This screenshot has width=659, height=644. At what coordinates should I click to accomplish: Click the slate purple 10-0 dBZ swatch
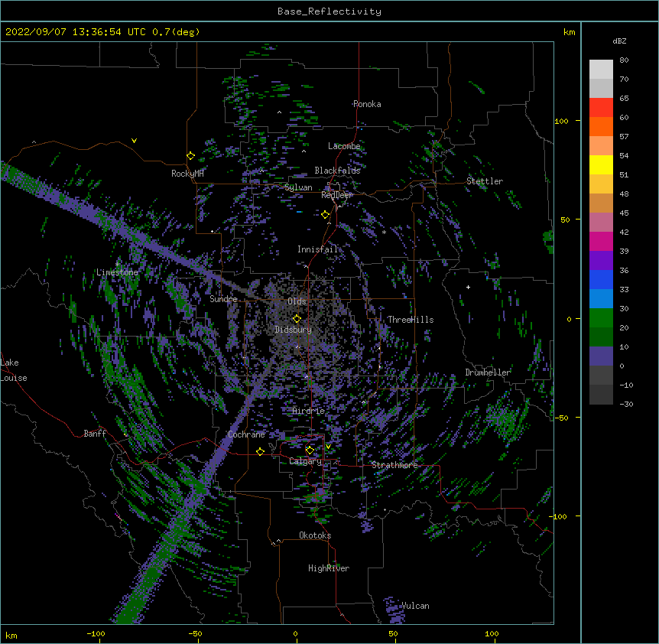(601, 356)
